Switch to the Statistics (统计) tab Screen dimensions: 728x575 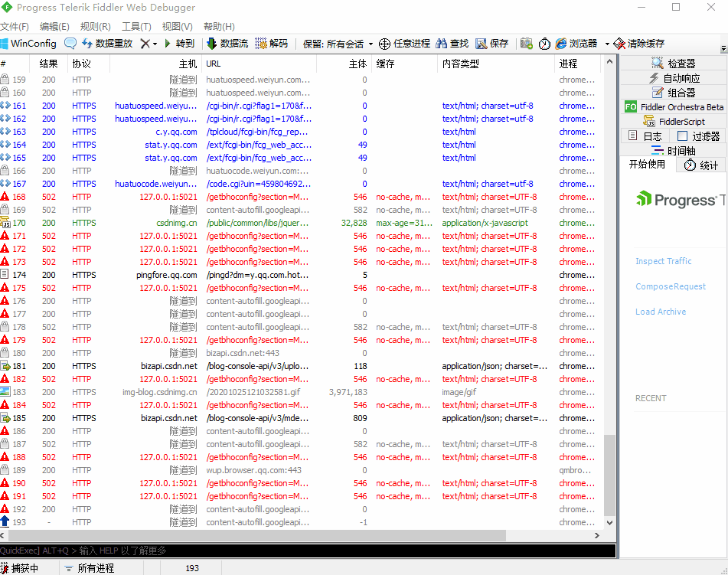point(701,165)
